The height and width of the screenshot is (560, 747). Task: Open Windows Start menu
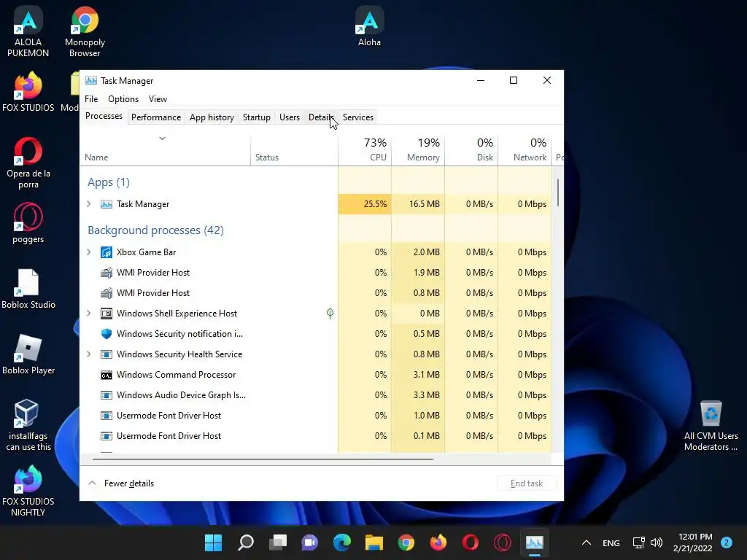coord(214,542)
